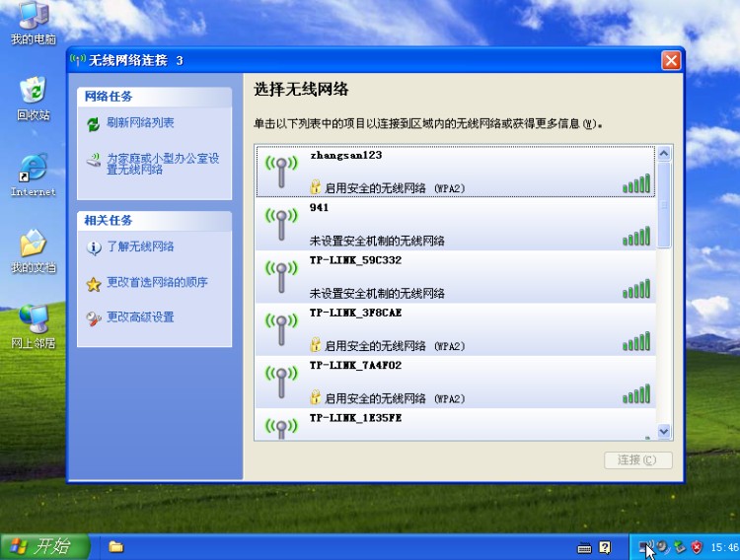Click the wrench icon for advanced settings
This screenshot has width=740, height=560.
pyautogui.click(x=94, y=318)
